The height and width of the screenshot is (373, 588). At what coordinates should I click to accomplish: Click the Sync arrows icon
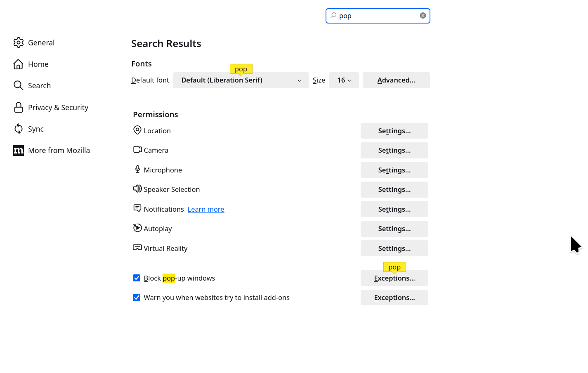(18, 129)
